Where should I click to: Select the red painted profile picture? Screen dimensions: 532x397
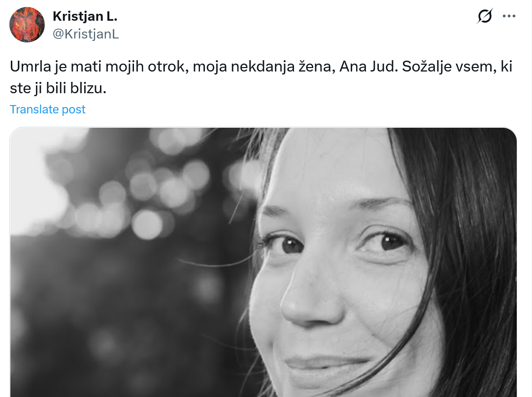point(27,25)
